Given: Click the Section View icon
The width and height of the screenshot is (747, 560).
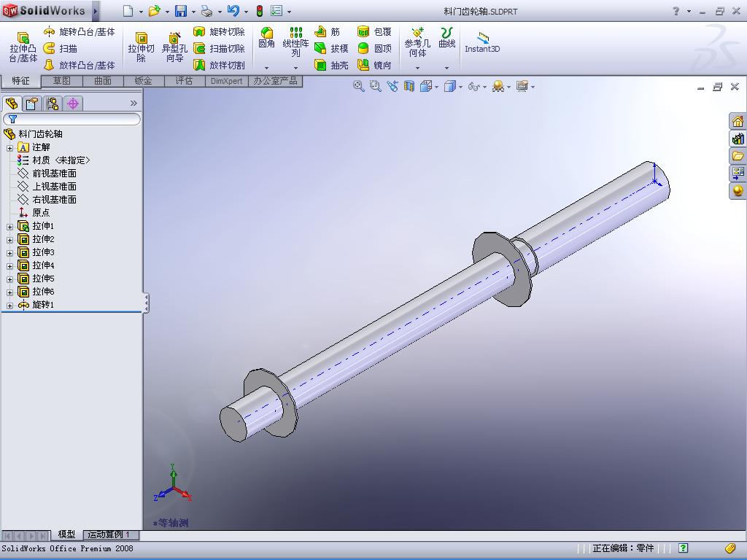Looking at the screenshot, I should (x=409, y=86).
